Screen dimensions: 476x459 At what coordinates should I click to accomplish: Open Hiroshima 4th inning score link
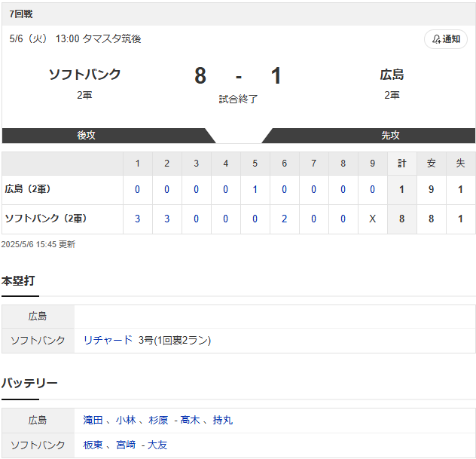tap(225, 189)
